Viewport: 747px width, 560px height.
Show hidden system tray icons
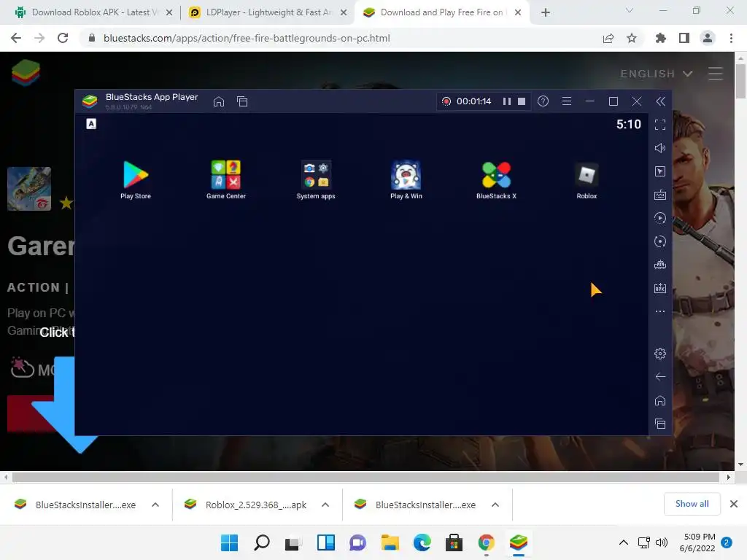[x=623, y=542]
